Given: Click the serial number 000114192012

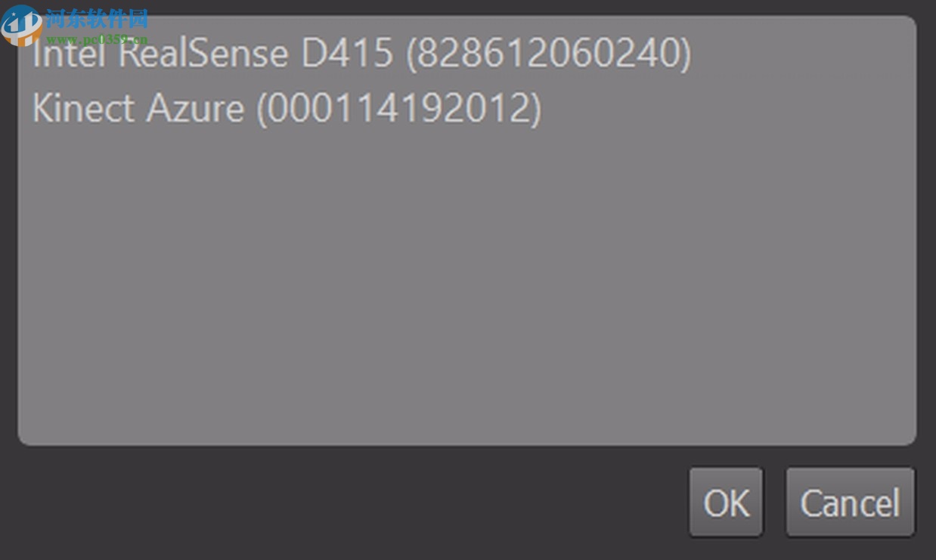Looking at the screenshot, I should click(x=399, y=109).
